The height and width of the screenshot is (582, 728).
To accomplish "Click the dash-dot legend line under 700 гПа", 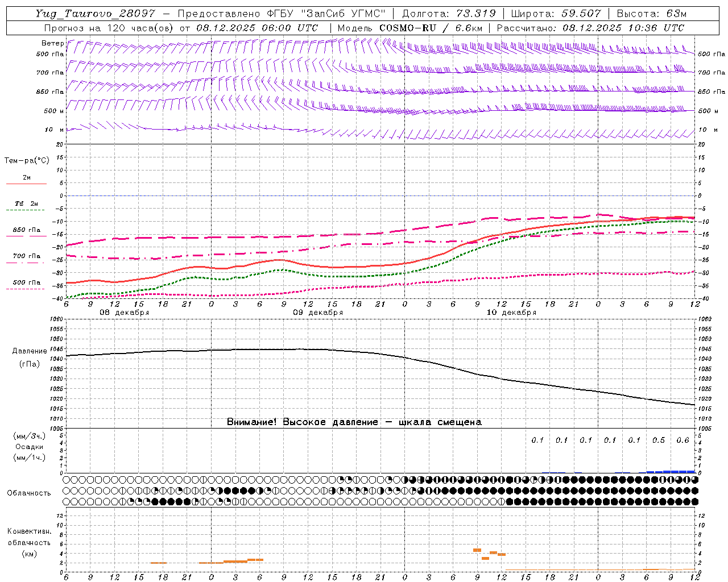I will point(25,262).
